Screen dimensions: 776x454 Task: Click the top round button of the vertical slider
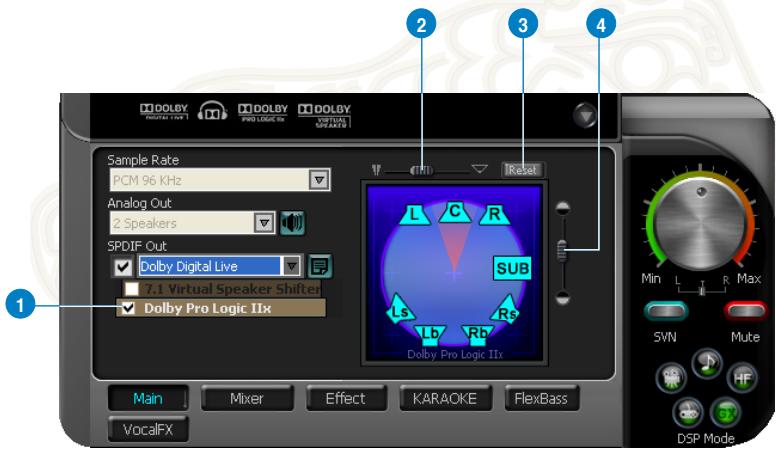pos(563,208)
